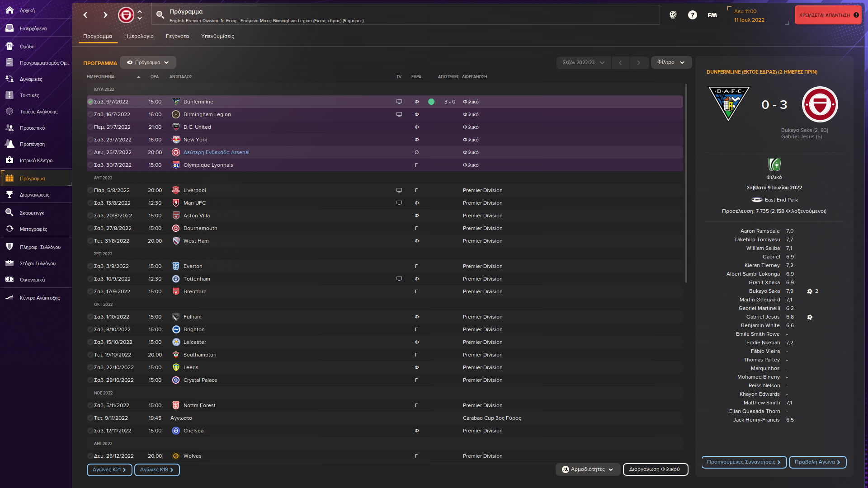Viewport: 868px width, 488px height.
Task: Click the Προηγούμενες Συναντήσεις button
Action: click(x=744, y=462)
